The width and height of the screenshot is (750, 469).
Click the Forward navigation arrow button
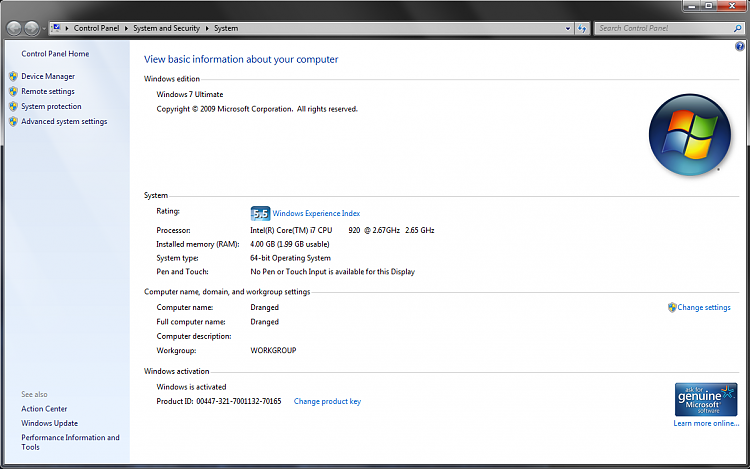pyautogui.click(x=32, y=29)
